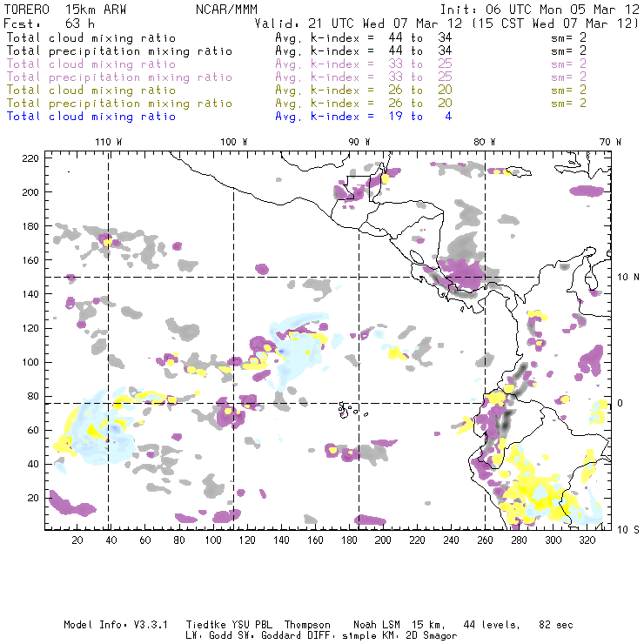Click olive 'Avg. k-index = 26 to 20' on the precipitation row
Screen dimensions: 644x644
pos(364,104)
